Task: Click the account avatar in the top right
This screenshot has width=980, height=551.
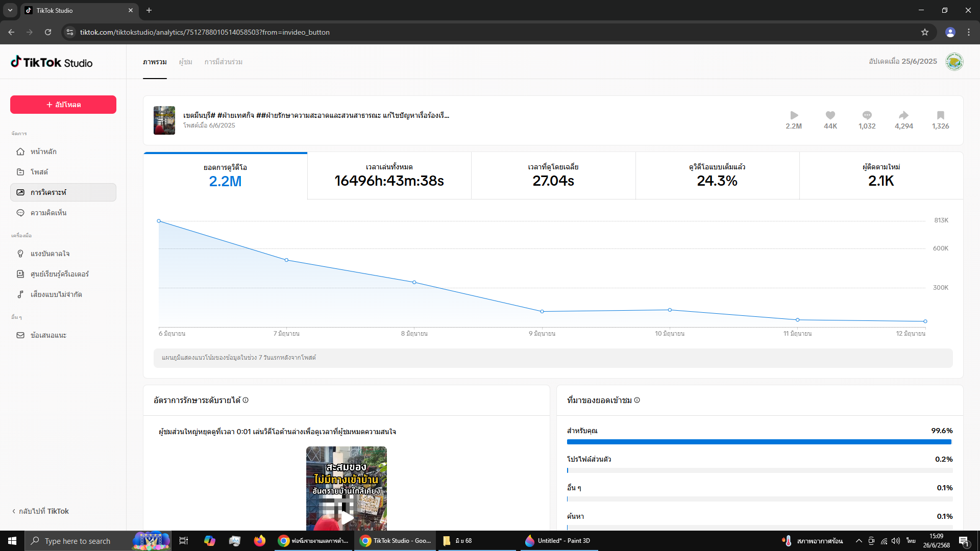Action: pyautogui.click(x=954, y=62)
